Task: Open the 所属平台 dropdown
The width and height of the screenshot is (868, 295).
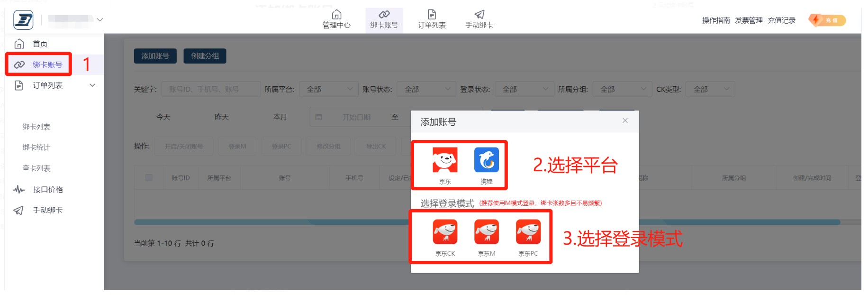Action: [x=329, y=89]
